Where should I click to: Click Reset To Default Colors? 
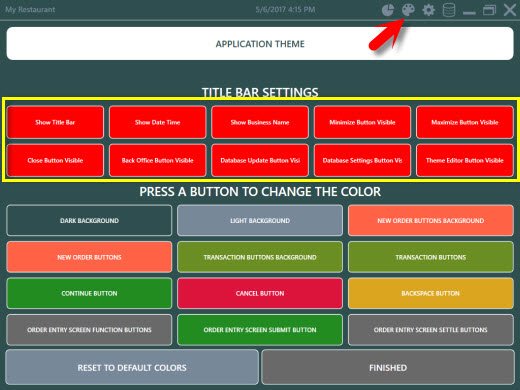click(x=132, y=367)
